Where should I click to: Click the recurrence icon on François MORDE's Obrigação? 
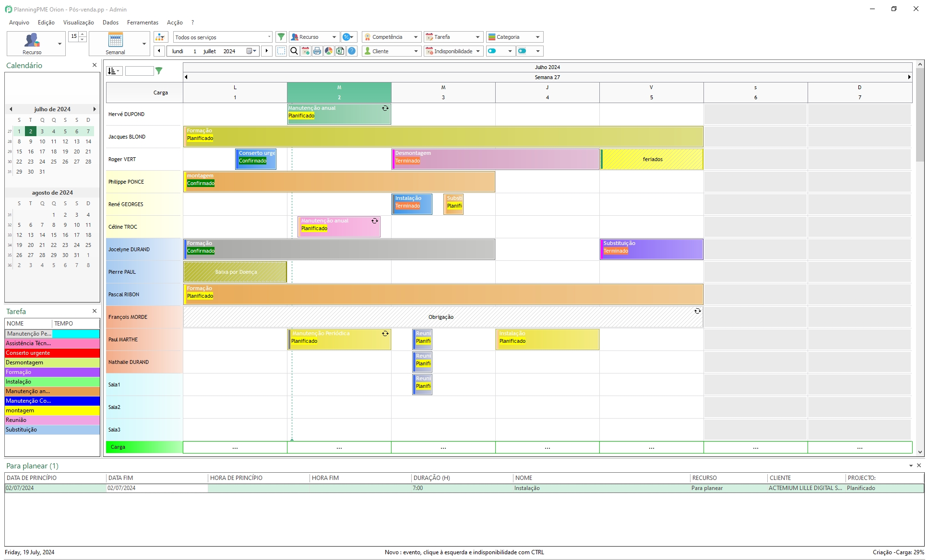point(698,311)
